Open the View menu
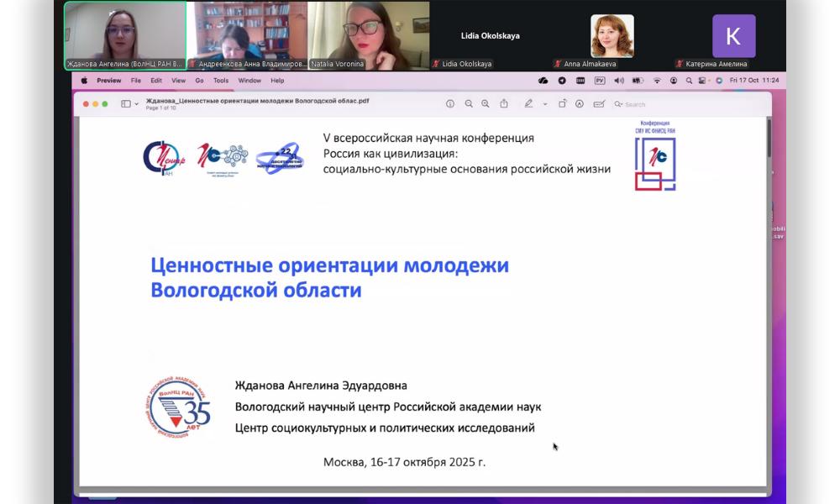This screenshot has width=840, height=504. click(x=178, y=81)
